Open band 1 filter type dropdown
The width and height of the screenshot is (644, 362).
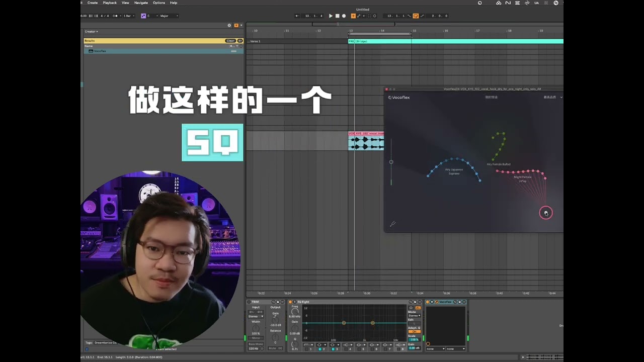click(308, 344)
